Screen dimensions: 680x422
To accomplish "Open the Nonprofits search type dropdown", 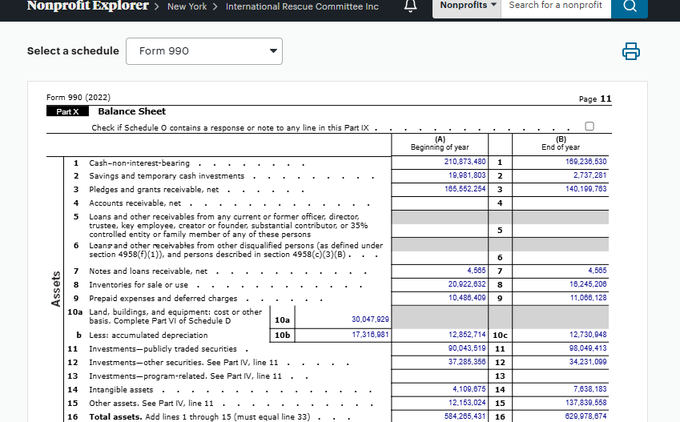I will (468, 6).
